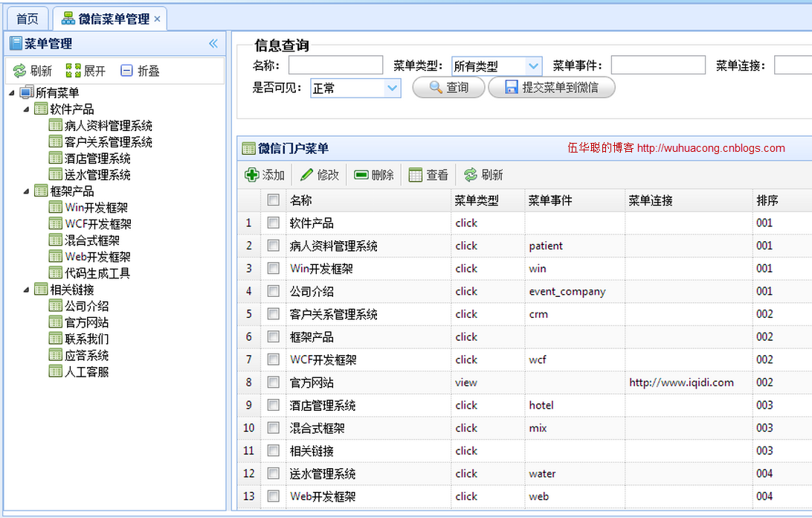Click the 刷新 refresh icon in tree toolbar
Image resolution: width=812 pixels, height=518 pixels.
pyautogui.click(x=19, y=71)
